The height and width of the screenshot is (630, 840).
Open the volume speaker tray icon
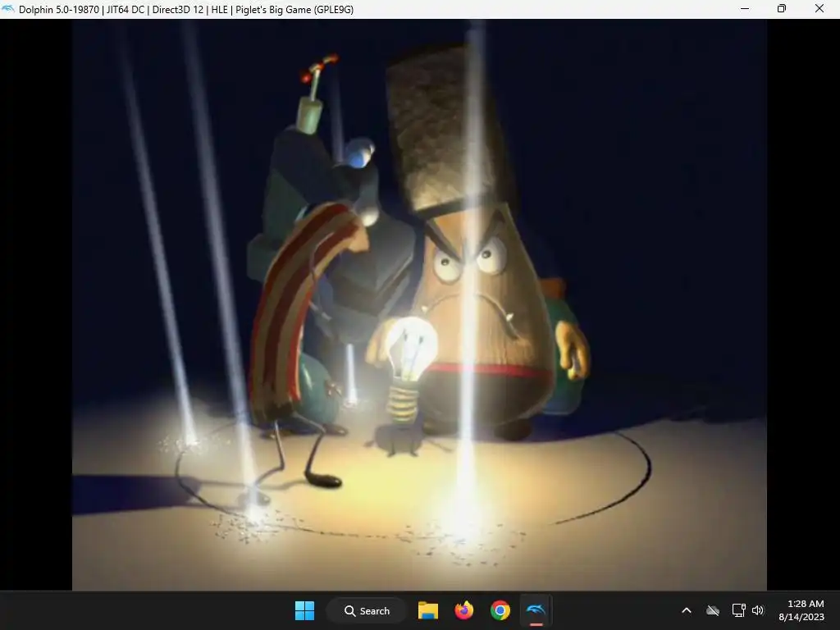(x=757, y=610)
